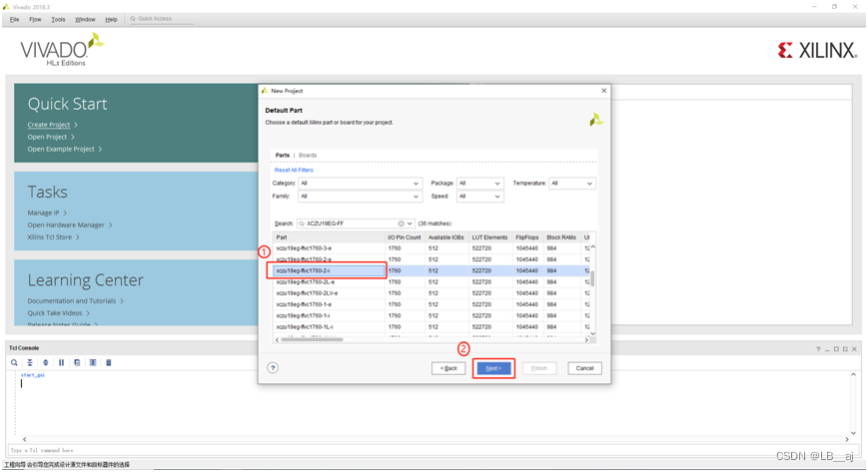Click Open Example Project link
The height and width of the screenshot is (472, 868).
point(61,150)
